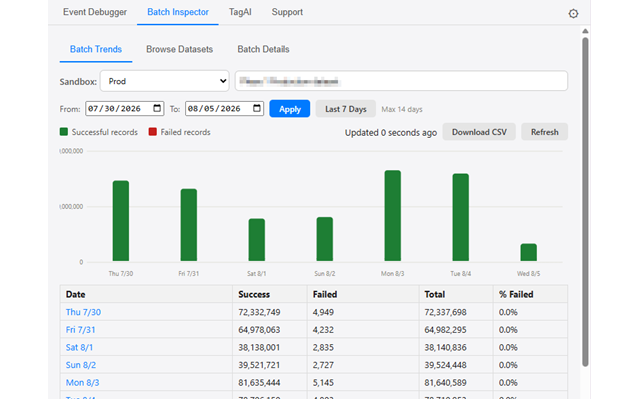Go to the Support tab
The width and height of the screenshot is (640, 400).
pyautogui.click(x=287, y=12)
